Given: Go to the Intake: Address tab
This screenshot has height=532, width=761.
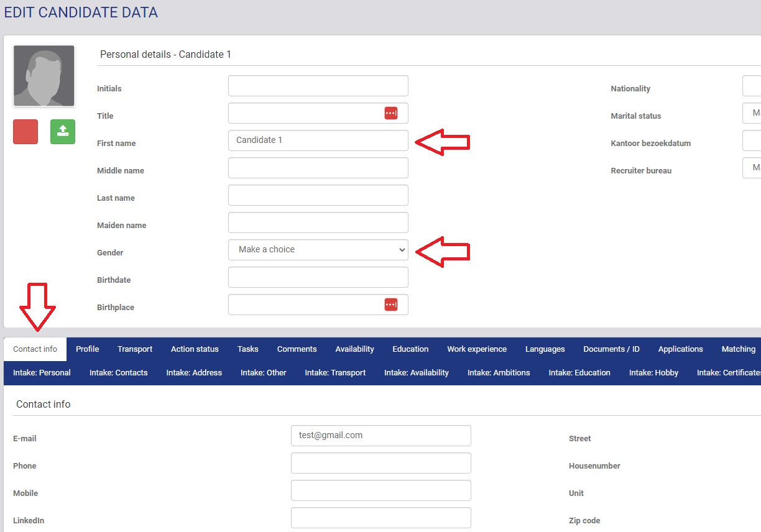Looking at the screenshot, I should (x=194, y=373).
